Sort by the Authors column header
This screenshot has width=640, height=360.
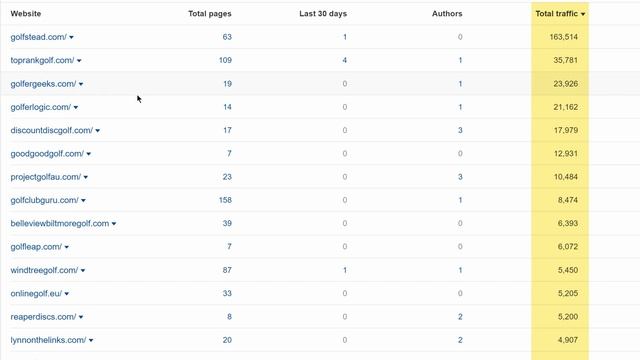point(447,13)
